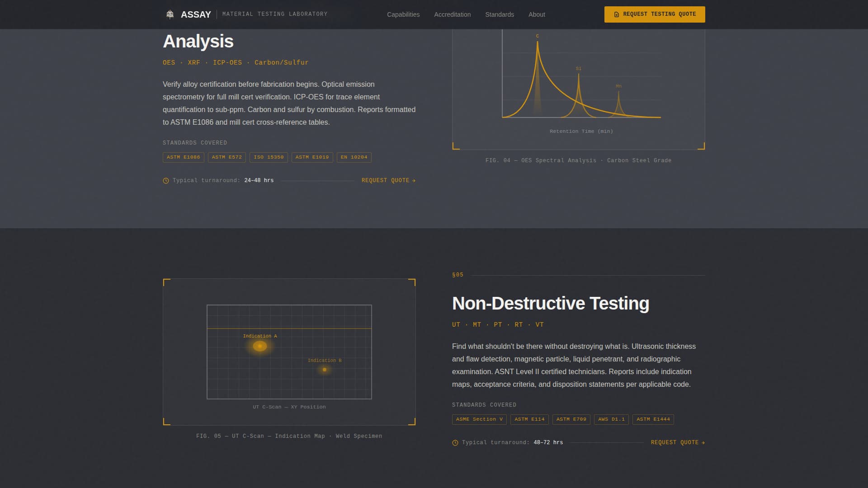Image resolution: width=868 pixels, height=488 pixels.
Task: Expand the ISO 15350 standard tag
Action: click(269, 157)
